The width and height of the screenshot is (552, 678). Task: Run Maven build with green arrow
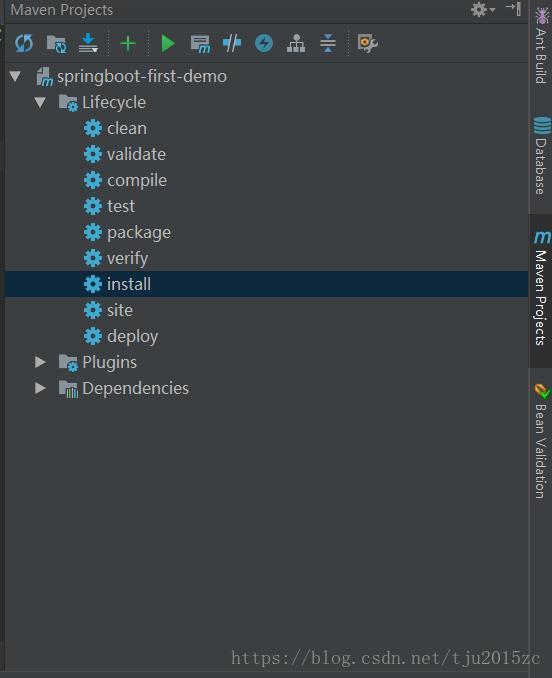click(168, 44)
